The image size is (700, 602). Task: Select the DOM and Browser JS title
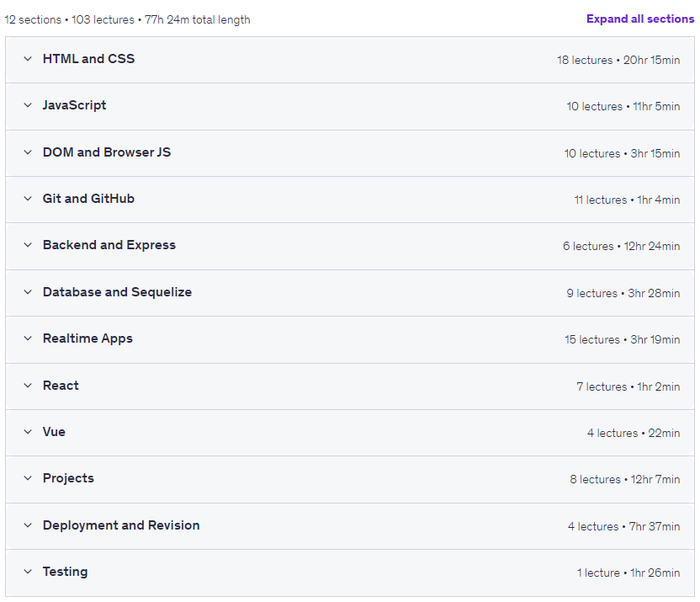point(107,152)
